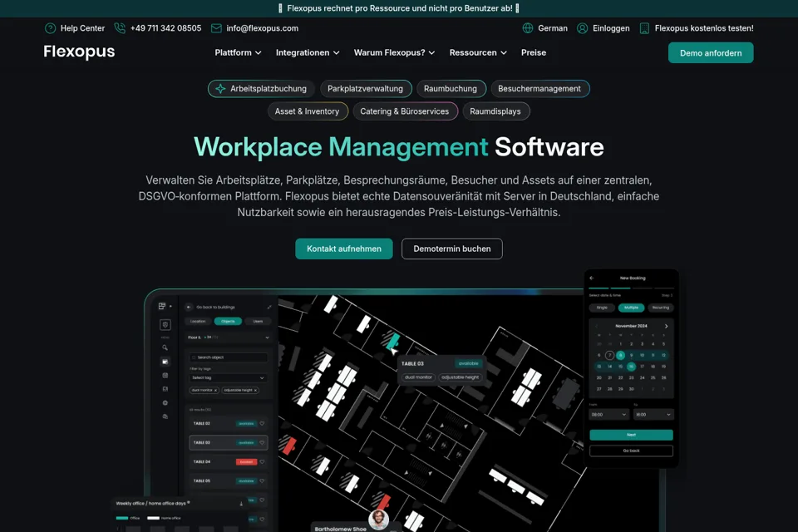The image size is (798, 532).
Task: Click the building icon beside Flexopus kostenlos testen
Action: tap(644, 28)
